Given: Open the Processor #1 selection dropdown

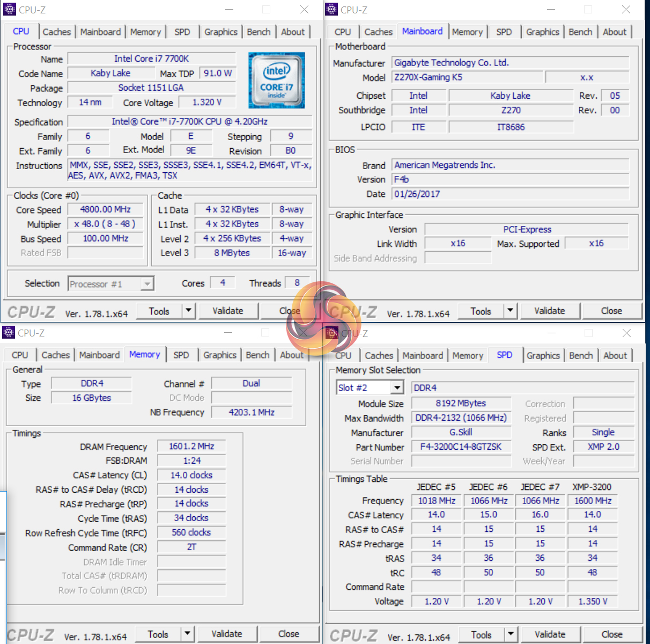Looking at the screenshot, I should [147, 283].
